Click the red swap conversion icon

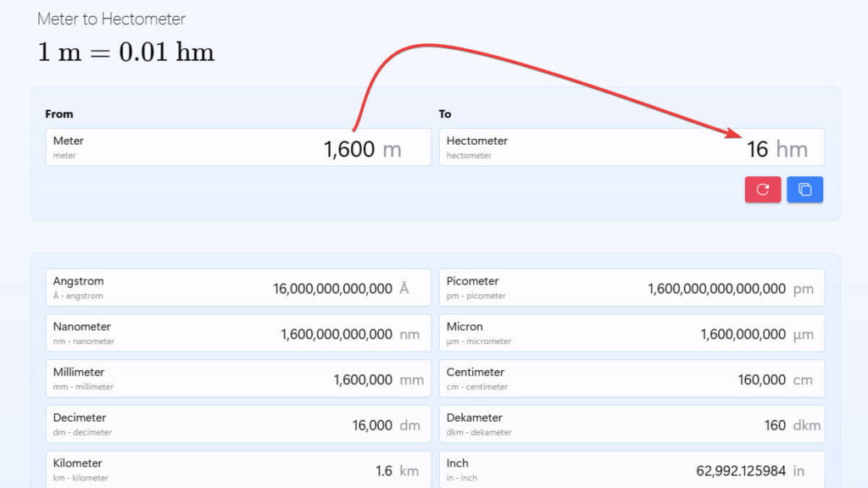(x=762, y=189)
